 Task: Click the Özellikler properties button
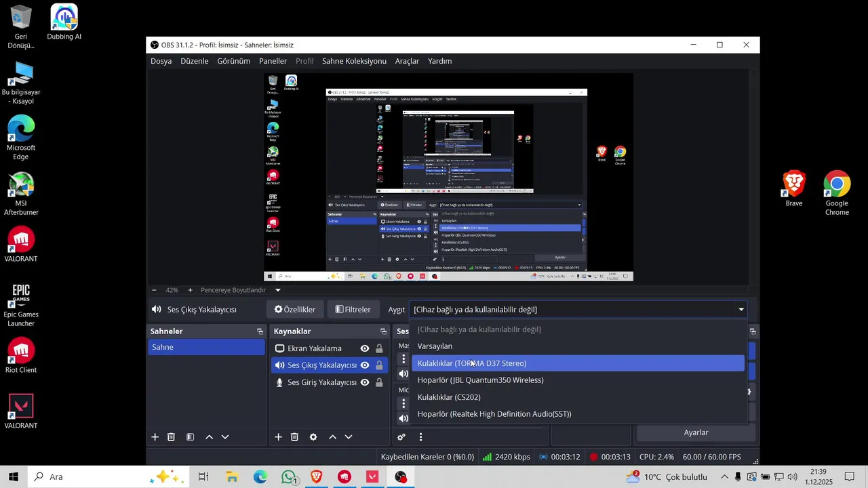click(x=294, y=310)
